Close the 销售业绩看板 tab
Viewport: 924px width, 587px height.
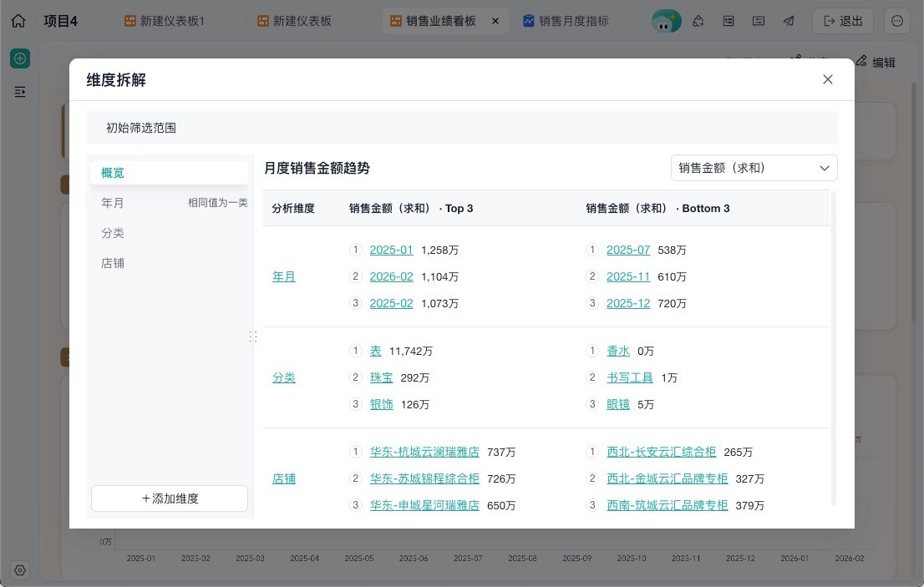[495, 21]
